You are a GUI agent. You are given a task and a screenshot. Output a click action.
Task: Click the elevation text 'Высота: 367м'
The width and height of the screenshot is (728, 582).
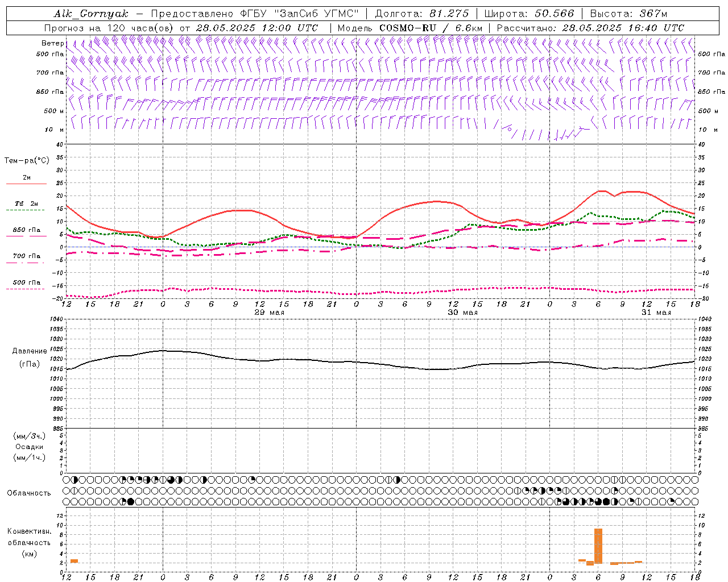pos(628,14)
